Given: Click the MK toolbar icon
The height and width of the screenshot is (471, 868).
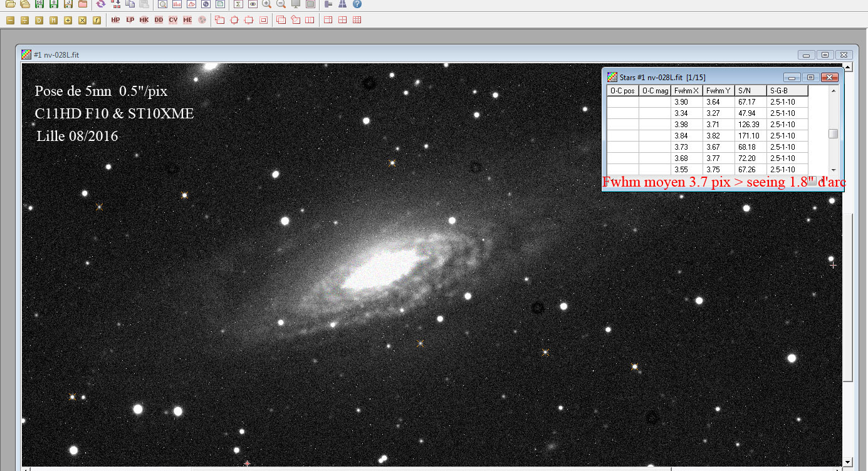Looking at the screenshot, I should [x=144, y=20].
